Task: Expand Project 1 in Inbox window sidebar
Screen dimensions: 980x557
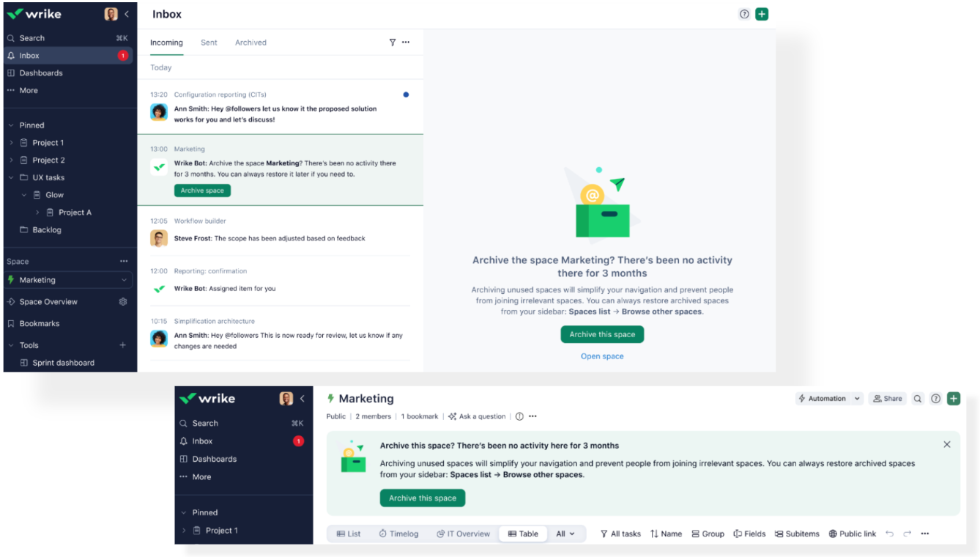Action: pos(11,143)
